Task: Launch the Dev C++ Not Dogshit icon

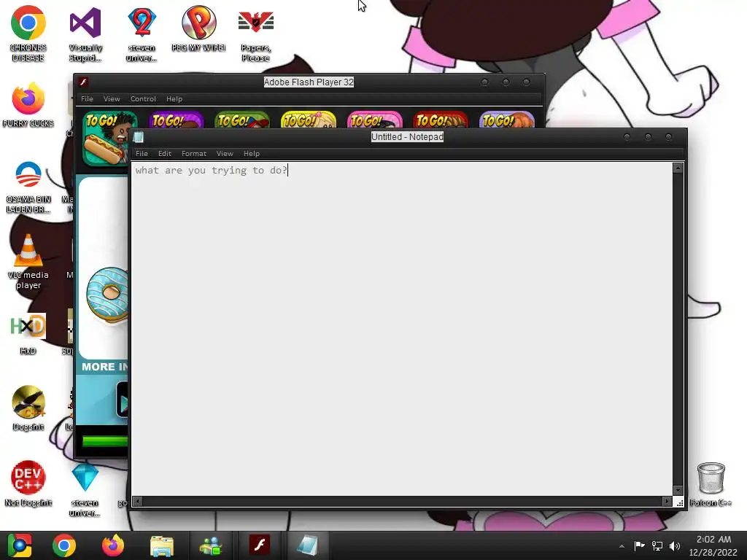Action: [28, 483]
